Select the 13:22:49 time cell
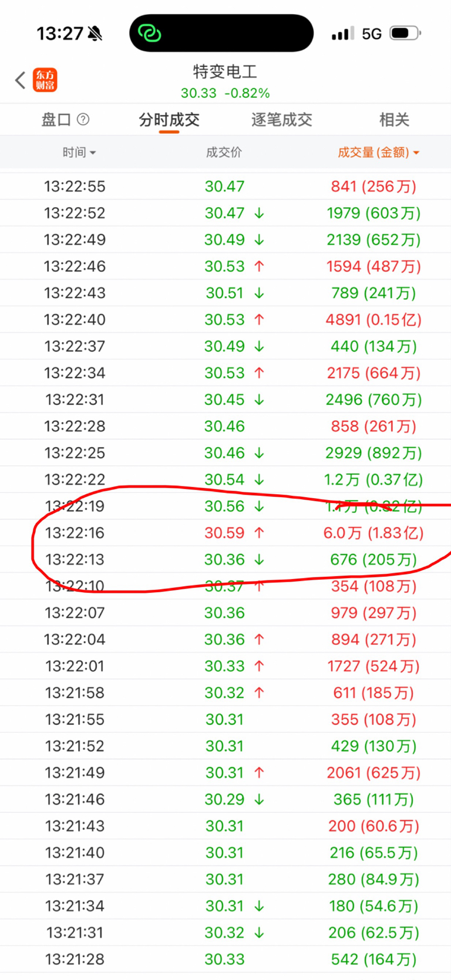This screenshot has width=451, height=980. [75, 240]
